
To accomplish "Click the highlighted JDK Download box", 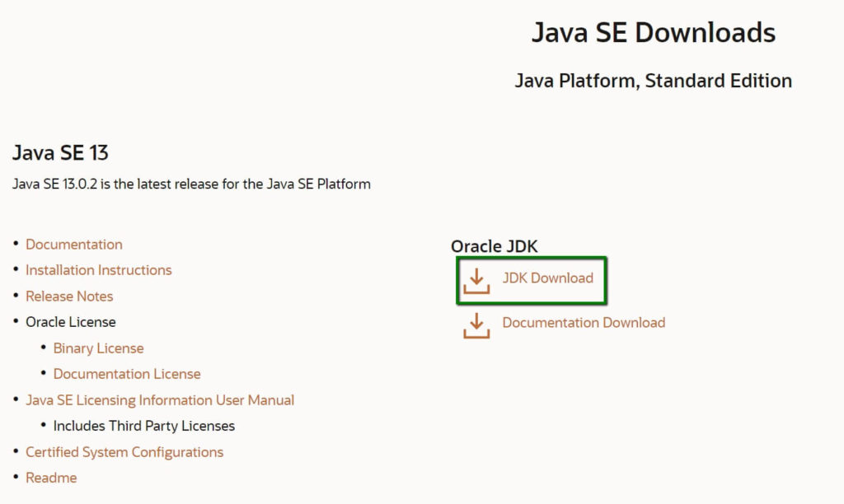I will [531, 279].
